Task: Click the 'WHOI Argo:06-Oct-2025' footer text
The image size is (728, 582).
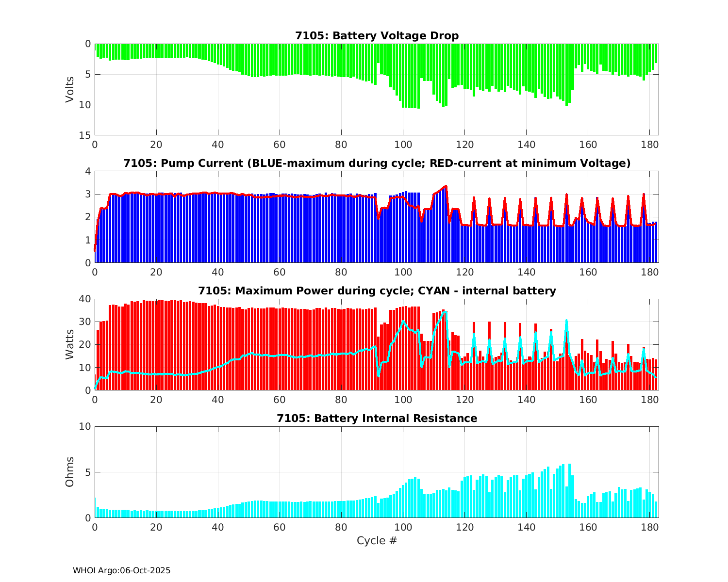Action: (121, 571)
